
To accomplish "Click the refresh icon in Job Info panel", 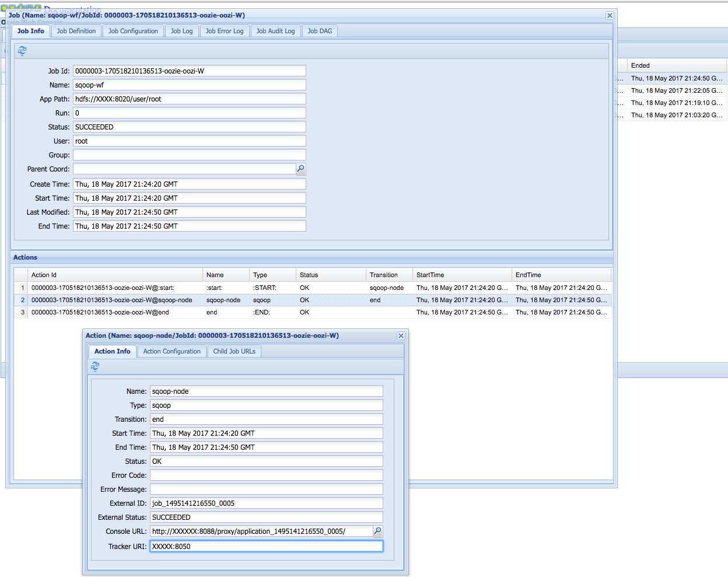I will coord(22,51).
